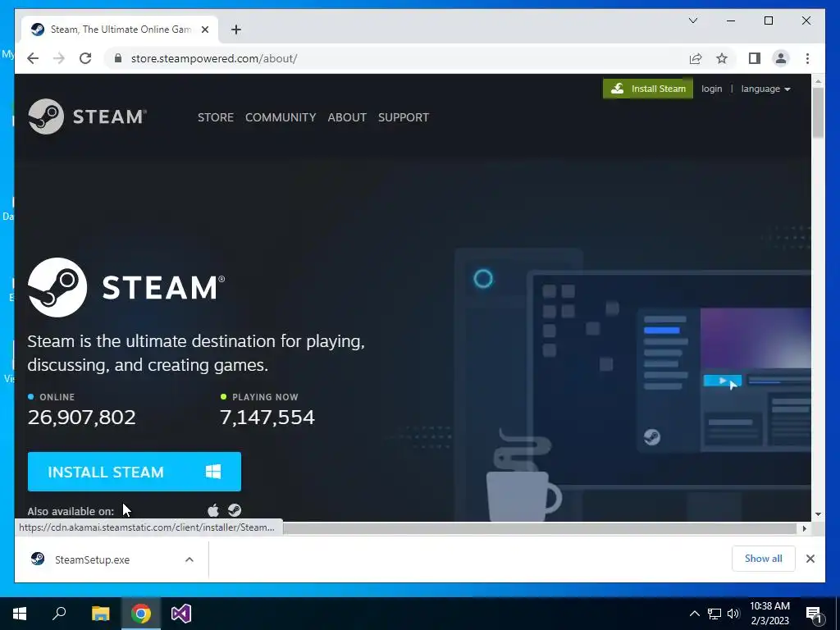
Task: Click the playing now count 7,147,554
Action: tap(267, 418)
